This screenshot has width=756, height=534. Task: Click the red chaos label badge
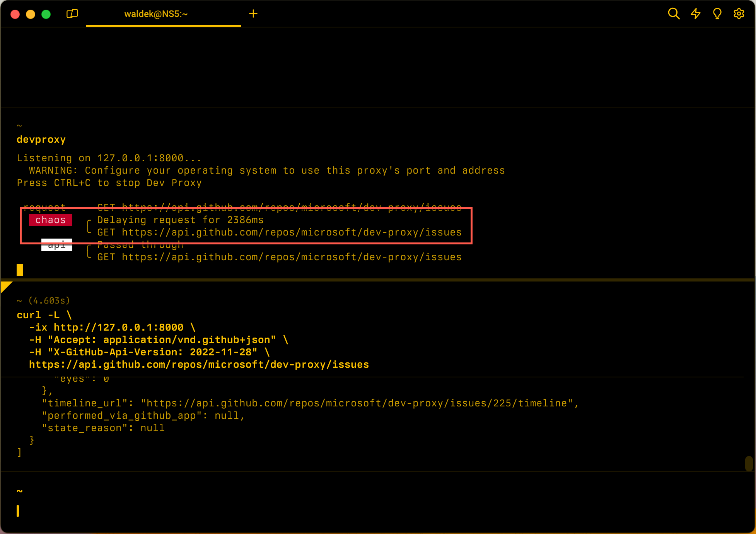(51, 220)
